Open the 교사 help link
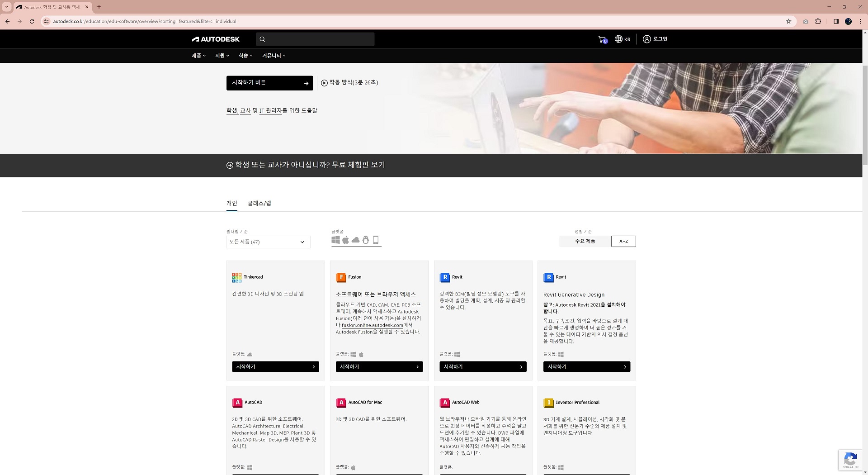The width and height of the screenshot is (868, 475). point(245,111)
